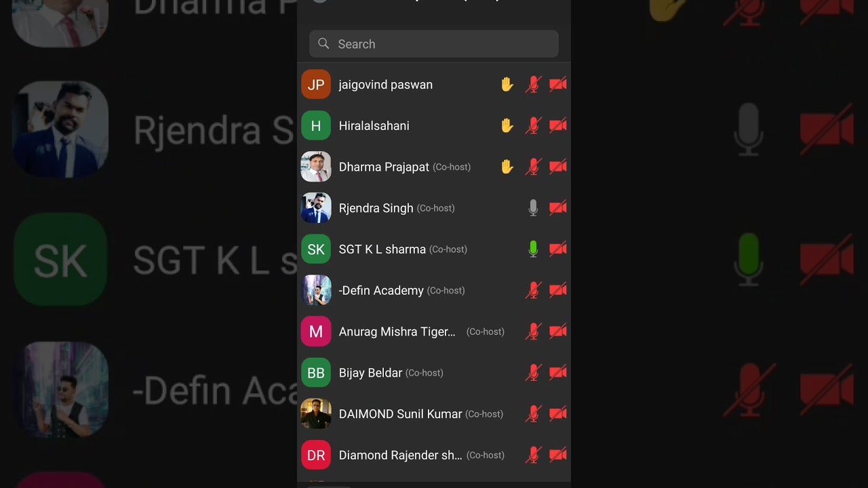The height and width of the screenshot is (488, 868).
Task: Click the participant Search field
Action: point(434,44)
